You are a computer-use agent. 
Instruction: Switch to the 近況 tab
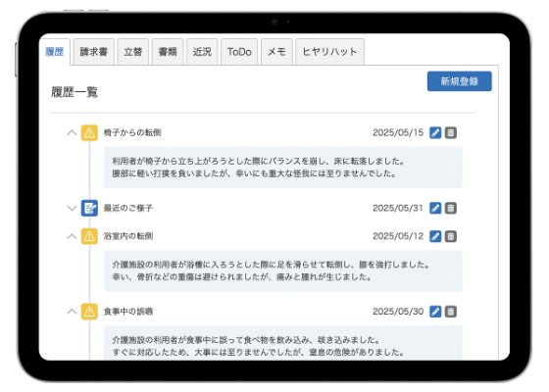pyautogui.click(x=202, y=52)
